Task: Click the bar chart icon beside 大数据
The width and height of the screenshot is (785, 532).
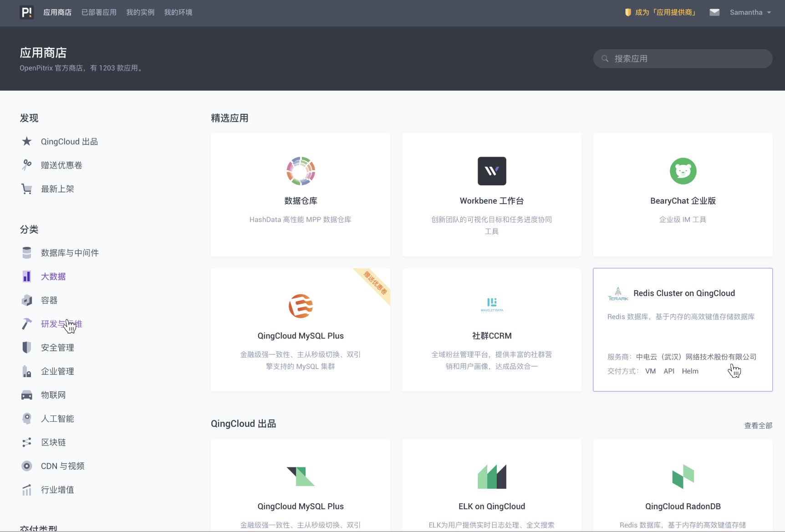Action: [27, 276]
